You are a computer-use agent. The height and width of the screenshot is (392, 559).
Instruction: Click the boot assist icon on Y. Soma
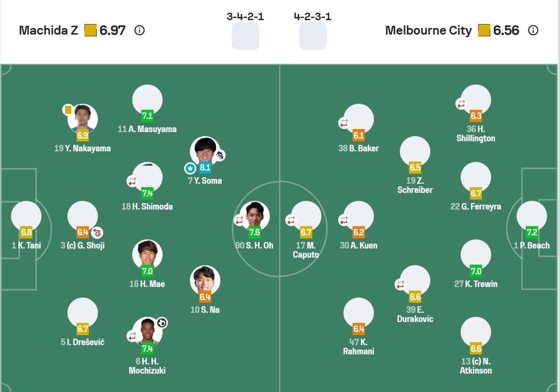click(x=220, y=155)
